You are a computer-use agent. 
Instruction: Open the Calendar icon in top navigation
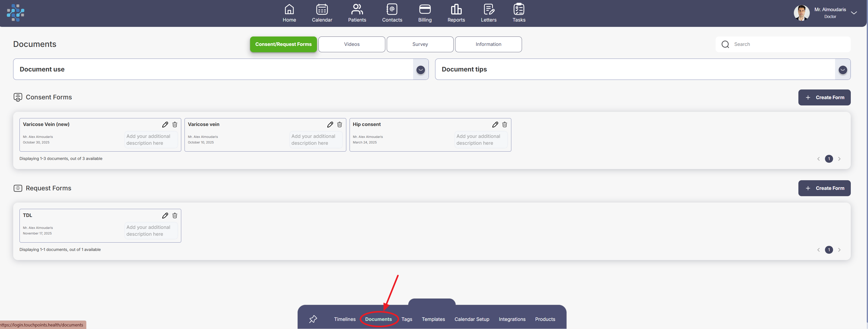[322, 9]
